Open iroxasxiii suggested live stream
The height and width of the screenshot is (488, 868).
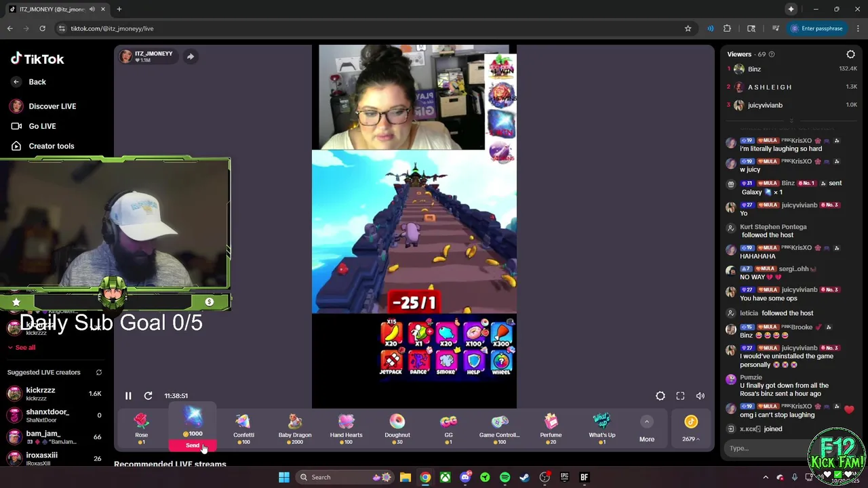click(x=54, y=458)
